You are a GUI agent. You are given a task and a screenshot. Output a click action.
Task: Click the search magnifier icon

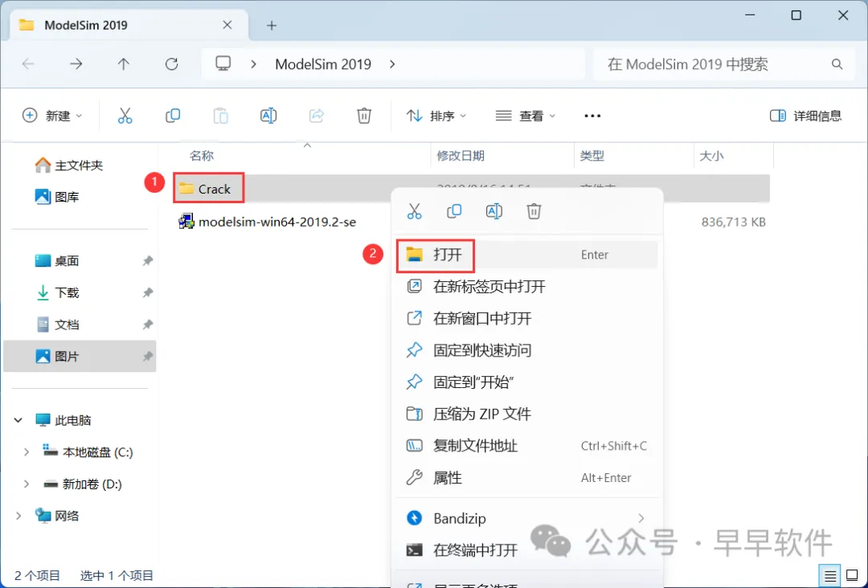pyautogui.click(x=837, y=64)
